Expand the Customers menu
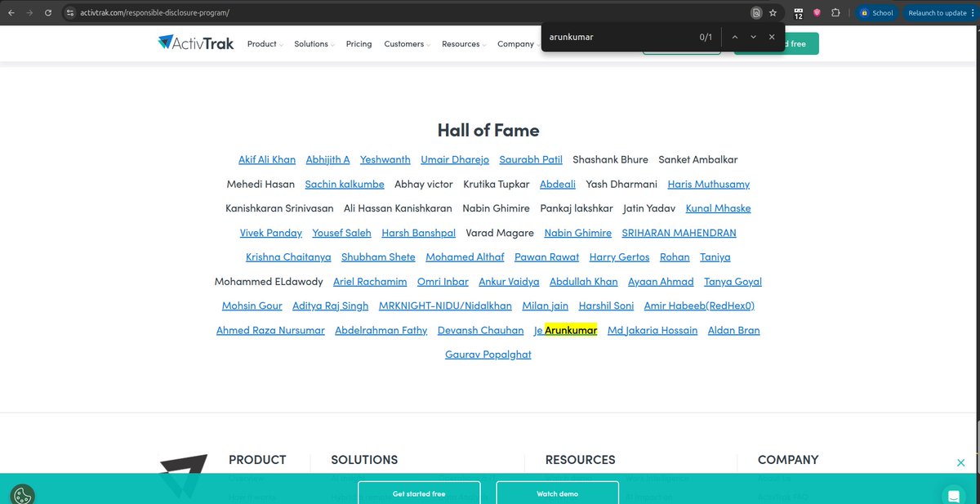The width and height of the screenshot is (980, 504). click(x=407, y=44)
